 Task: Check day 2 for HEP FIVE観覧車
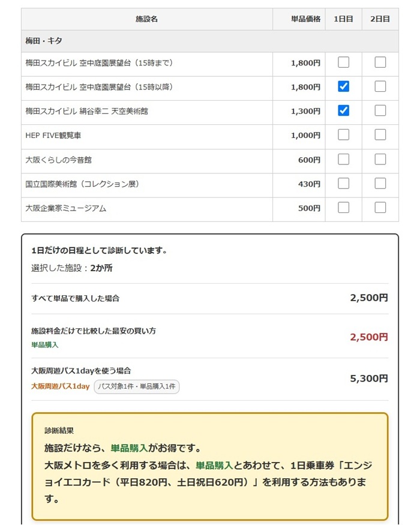(x=380, y=134)
